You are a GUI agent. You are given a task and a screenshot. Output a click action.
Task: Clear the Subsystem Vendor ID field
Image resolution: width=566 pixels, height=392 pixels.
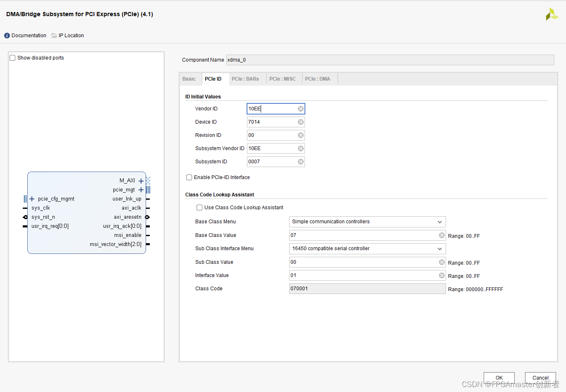[x=301, y=148]
